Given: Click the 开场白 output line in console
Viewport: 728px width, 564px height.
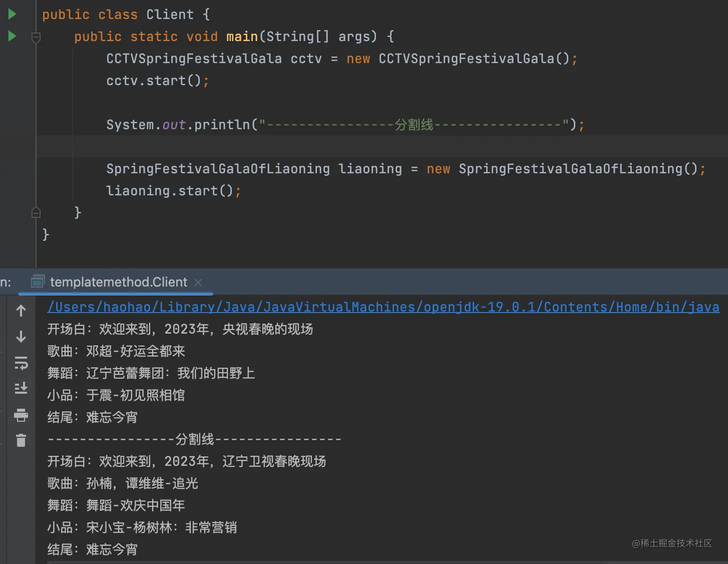Looking at the screenshot, I should pyautogui.click(x=179, y=329).
